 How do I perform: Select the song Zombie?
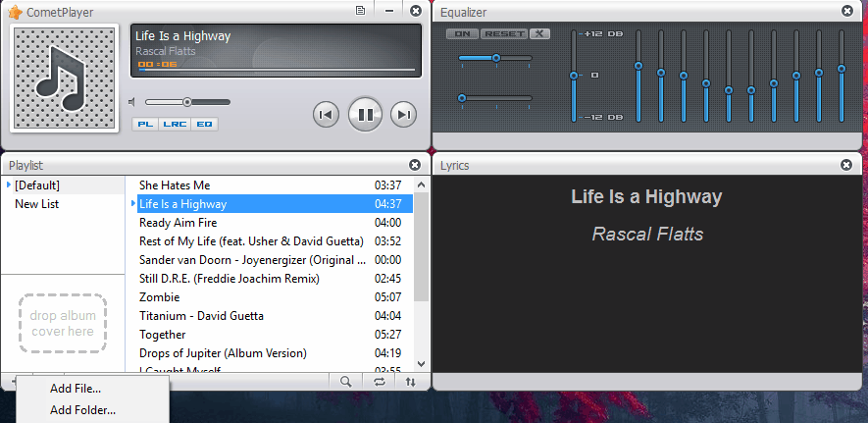tap(276, 297)
